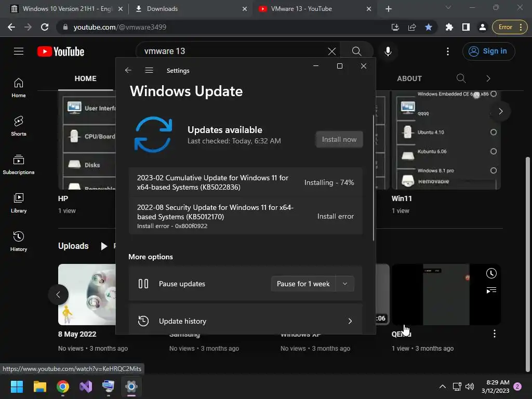Open Shorts in YouTube sidebar
532x399 pixels.
point(19,126)
